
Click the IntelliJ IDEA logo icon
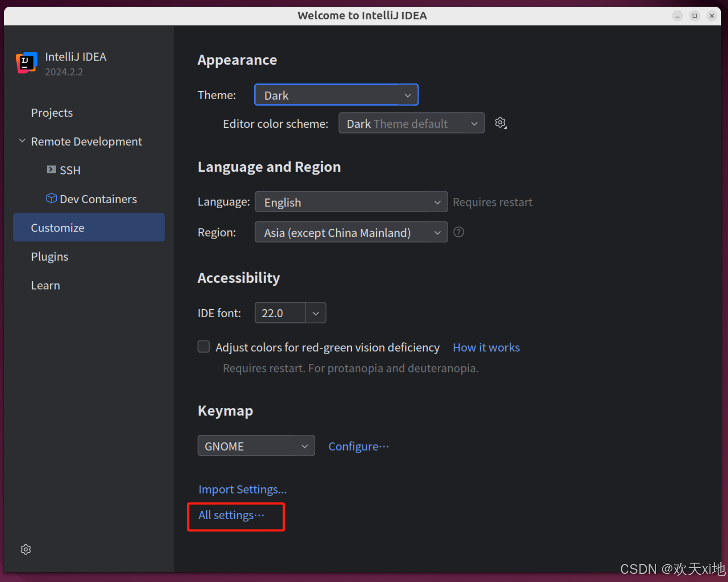(x=26, y=63)
